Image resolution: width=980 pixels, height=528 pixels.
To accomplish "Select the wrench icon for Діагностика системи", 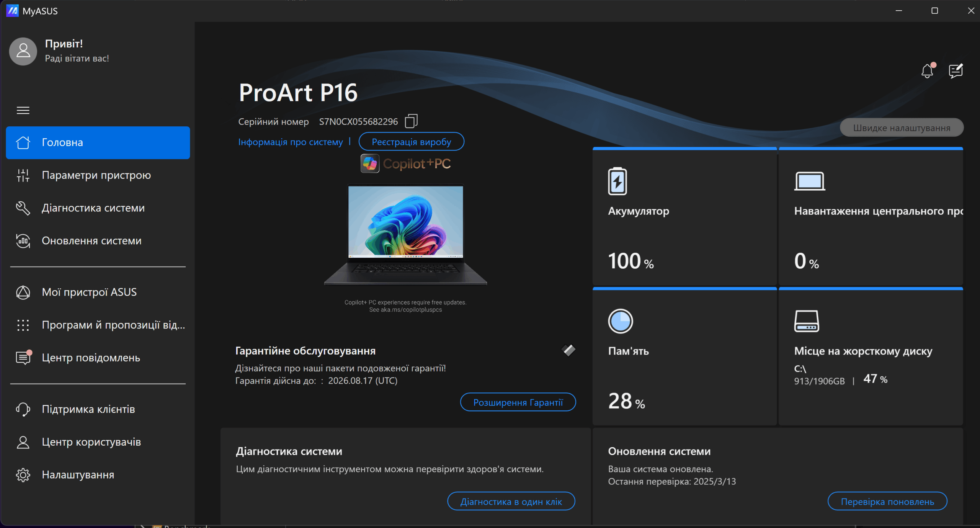I will coord(23,208).
